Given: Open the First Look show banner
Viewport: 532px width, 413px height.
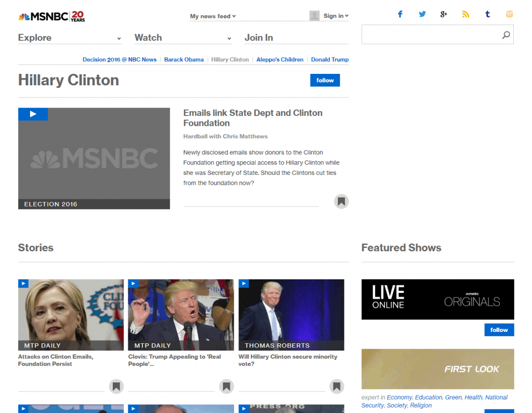Looking at the screenshot, I should tap(437, 369).
